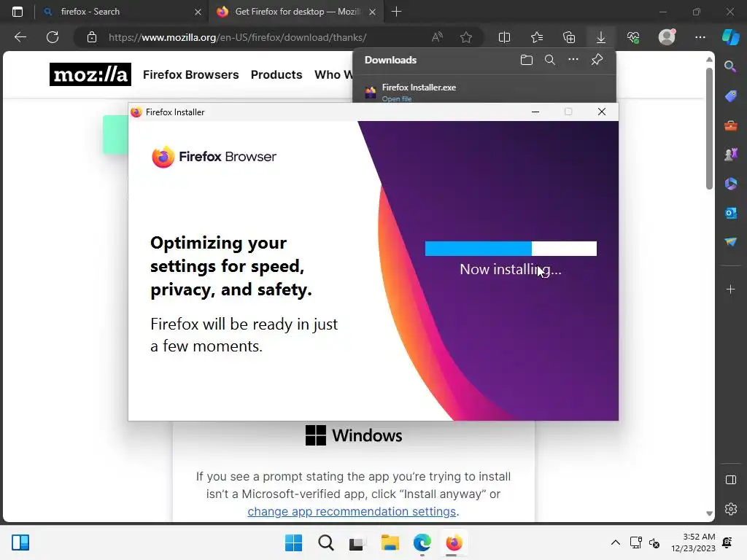Switch to the Get Firefox for desktop tab
The image size is (747, 560).
click(296, 12)
